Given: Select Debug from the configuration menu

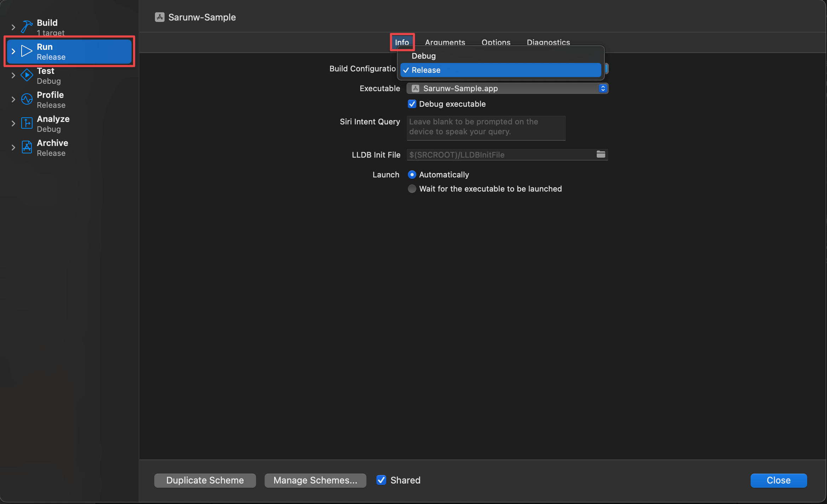Looking at the screenshot, I should pyautogui.click(x=423, y=55).
